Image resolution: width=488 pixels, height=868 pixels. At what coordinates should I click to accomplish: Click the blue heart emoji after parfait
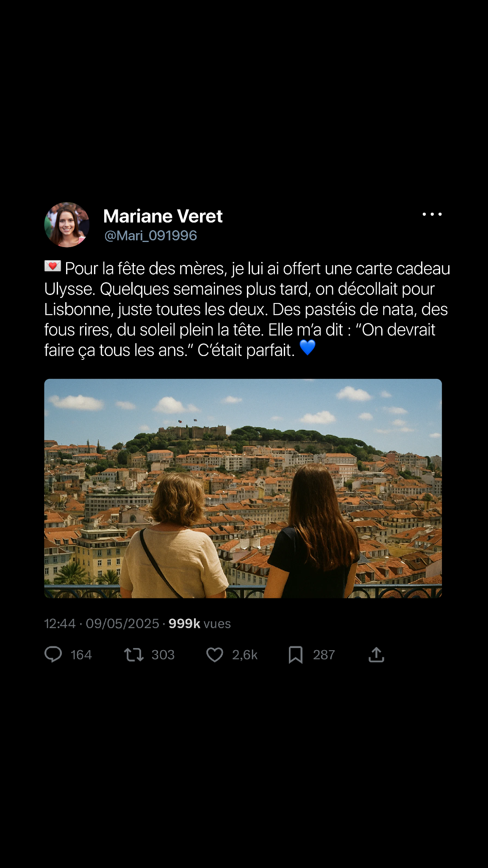tap(308, 348)
